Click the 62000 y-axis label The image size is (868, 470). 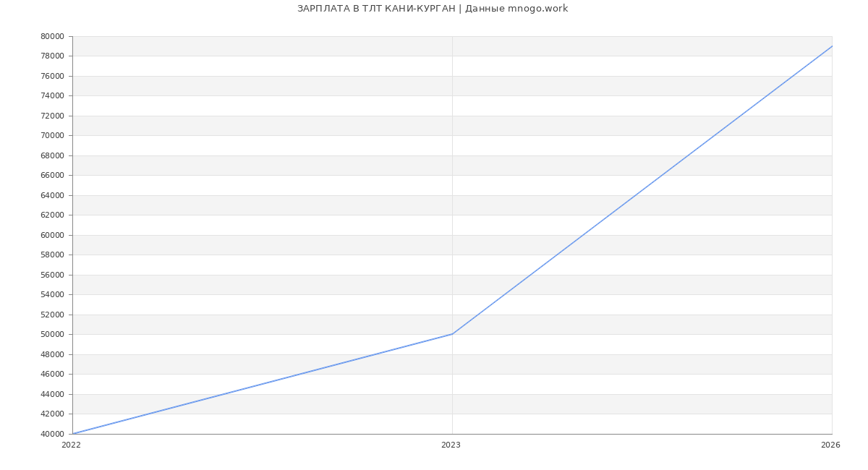click(52, 215)
